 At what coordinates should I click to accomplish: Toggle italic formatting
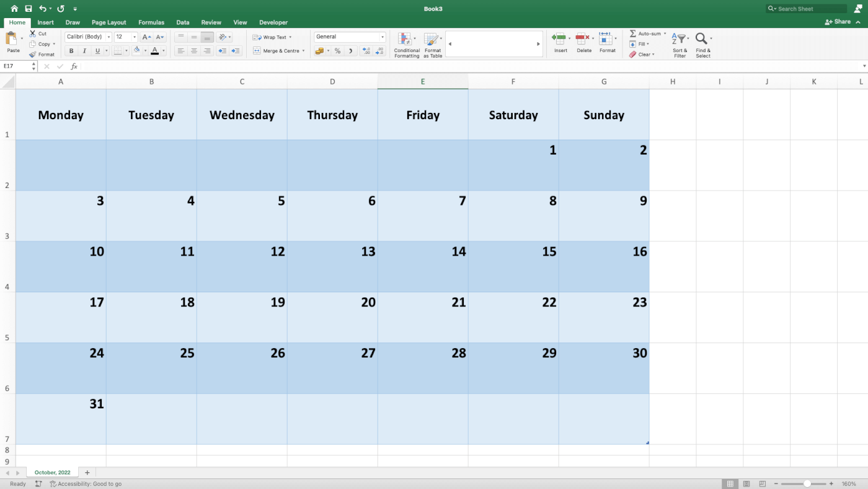tap(84, 50)
